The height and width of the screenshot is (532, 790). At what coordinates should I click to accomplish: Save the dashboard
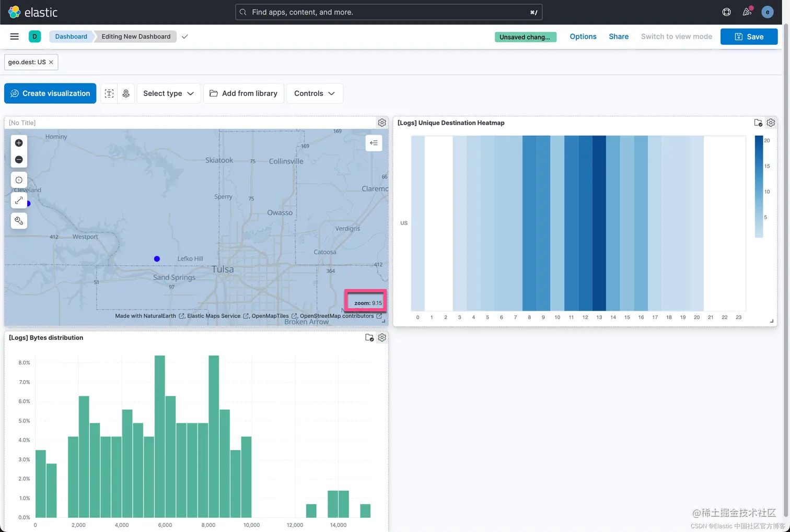749,37
